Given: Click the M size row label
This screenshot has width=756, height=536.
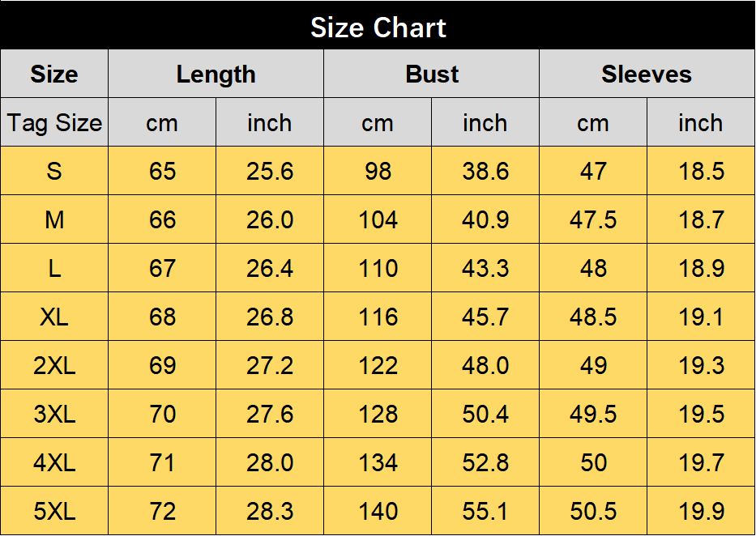Looking at the screenshot, I should 54,219.
